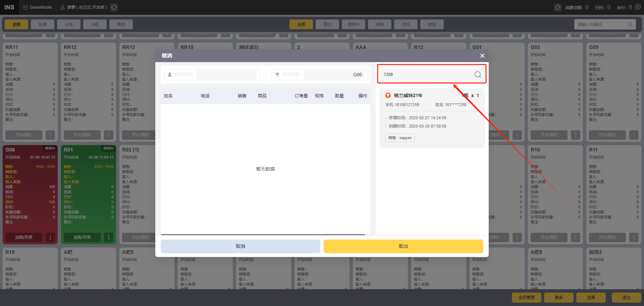Click the refresh icon next to the user name
Image resolution: width=644 pixels, height=306 pixels.
tap(114, 7)
